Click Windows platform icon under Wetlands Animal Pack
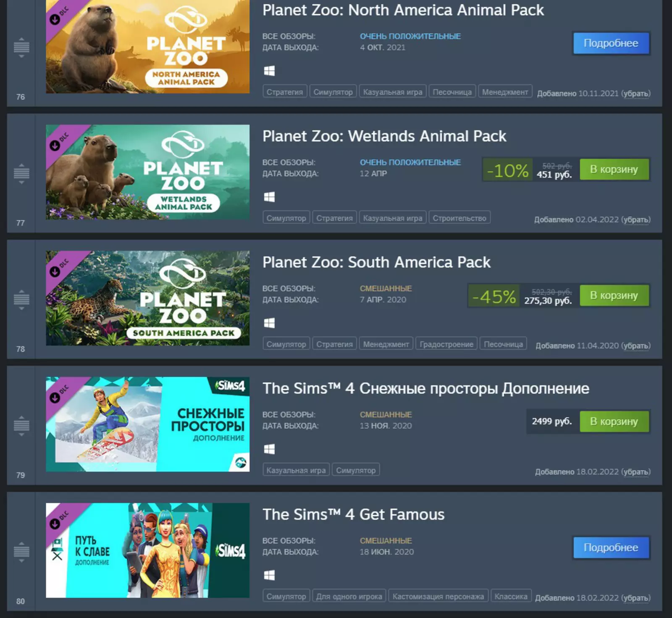Viewport: 672px width, 618px height. pos(269,197)
